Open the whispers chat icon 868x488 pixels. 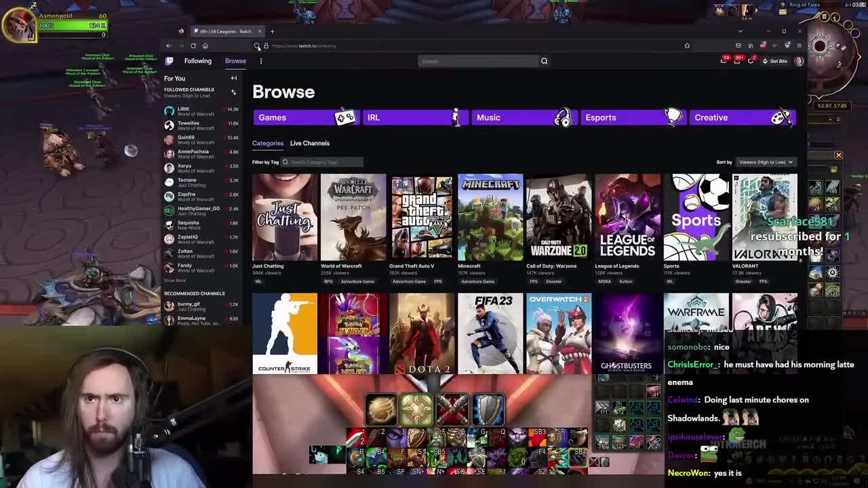[751, 61]
